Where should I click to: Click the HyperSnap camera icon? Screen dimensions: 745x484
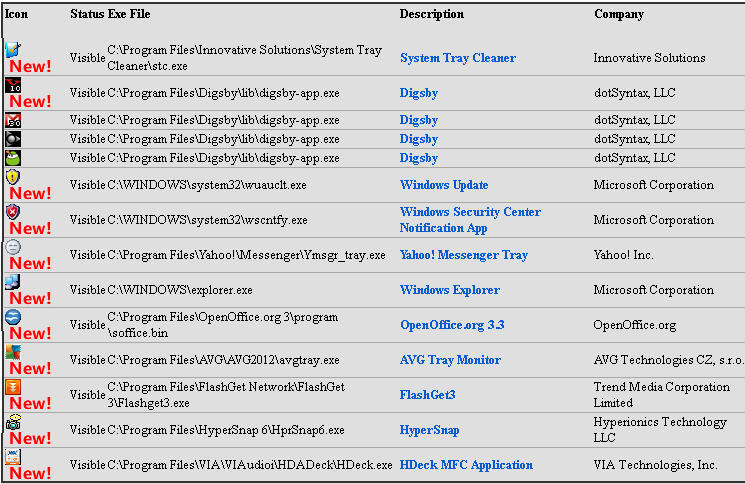(x=13, y=422)
